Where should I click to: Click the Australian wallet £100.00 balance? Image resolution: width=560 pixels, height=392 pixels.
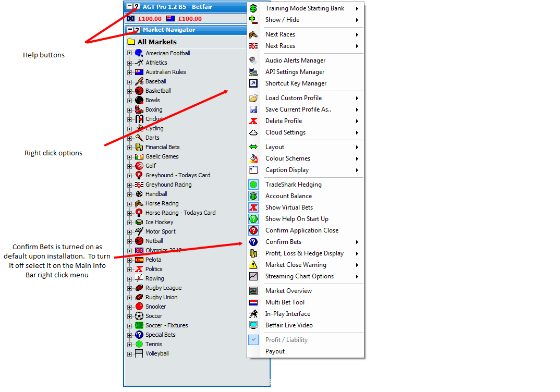coord(190,19)
